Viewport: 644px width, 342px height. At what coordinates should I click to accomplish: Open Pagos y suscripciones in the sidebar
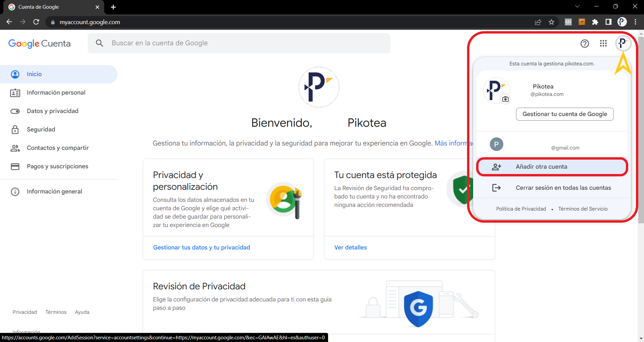[59, 166]
